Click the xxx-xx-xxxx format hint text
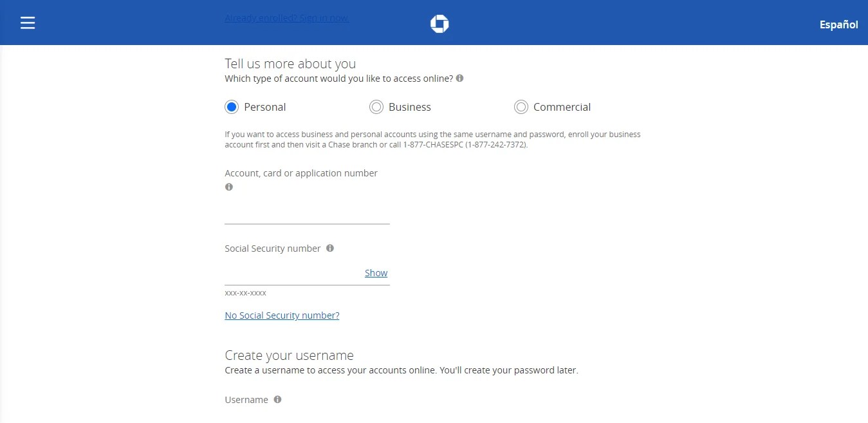The height and width of the screenshot is (423, 868). click(245, 292)
